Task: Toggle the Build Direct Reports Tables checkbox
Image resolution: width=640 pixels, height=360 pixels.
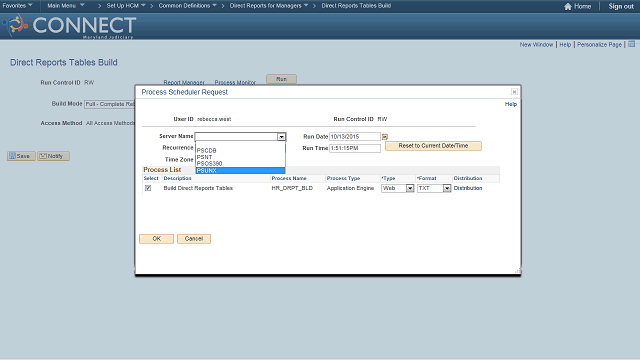Action: (x=148, y=188)
